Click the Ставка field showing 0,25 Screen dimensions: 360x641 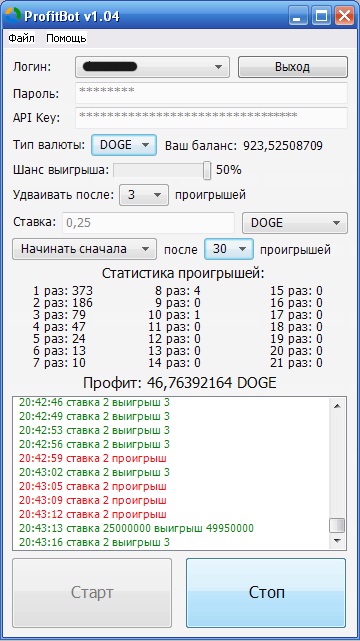[x=148, y=223]
